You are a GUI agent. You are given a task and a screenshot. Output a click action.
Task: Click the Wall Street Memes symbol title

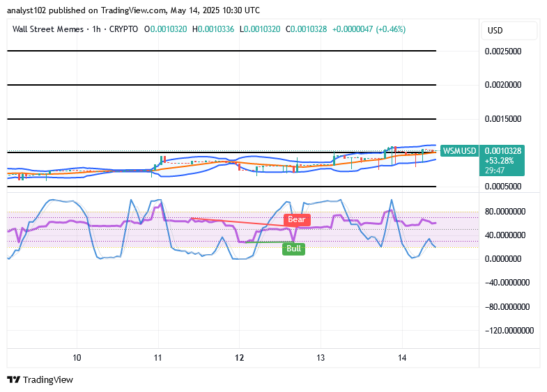(48, 29)
